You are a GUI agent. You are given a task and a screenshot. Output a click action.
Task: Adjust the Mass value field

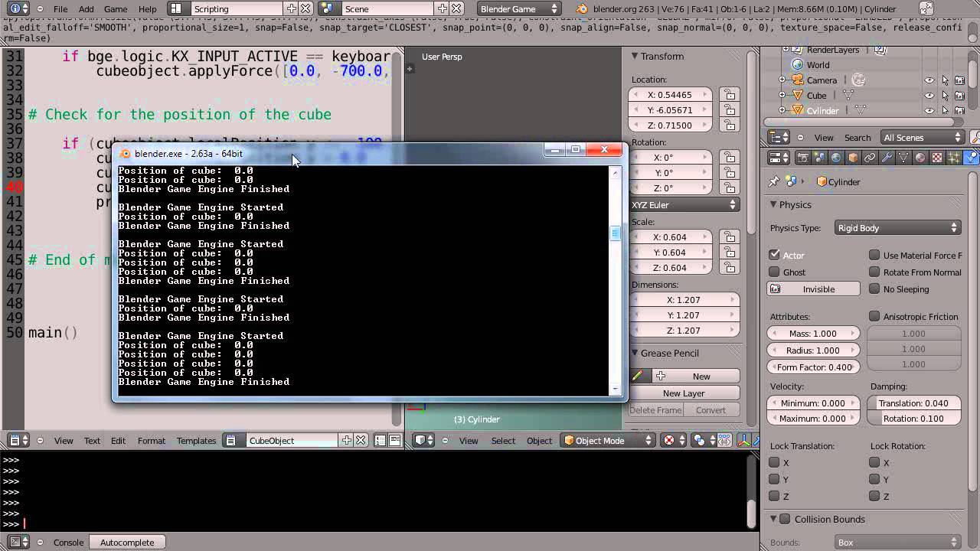coord(813,334)
